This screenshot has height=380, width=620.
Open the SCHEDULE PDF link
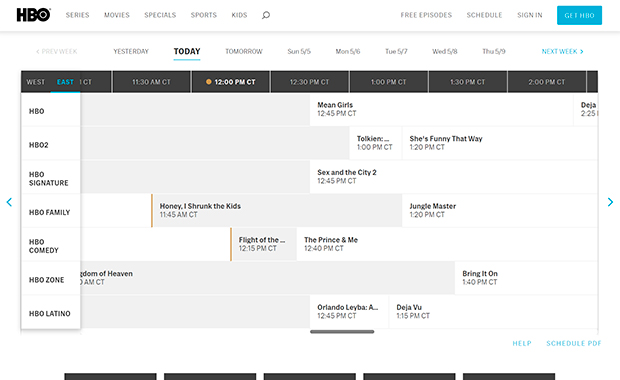574,343
